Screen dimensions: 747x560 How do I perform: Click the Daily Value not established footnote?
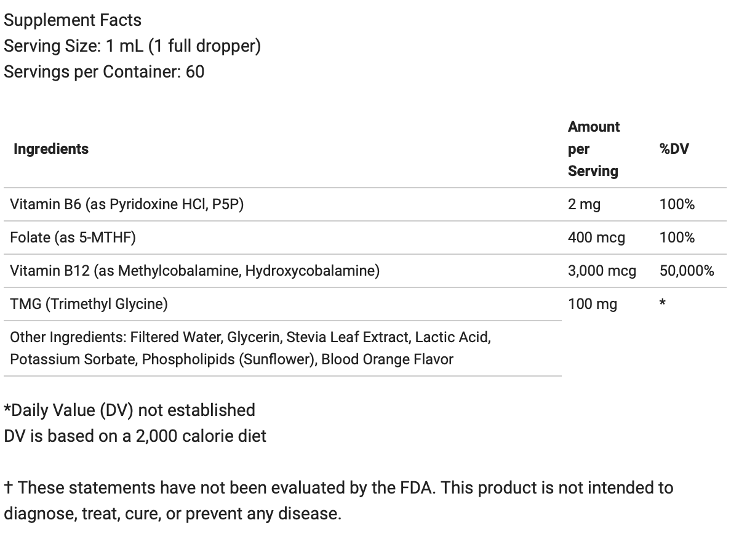[x=129, y=410]
